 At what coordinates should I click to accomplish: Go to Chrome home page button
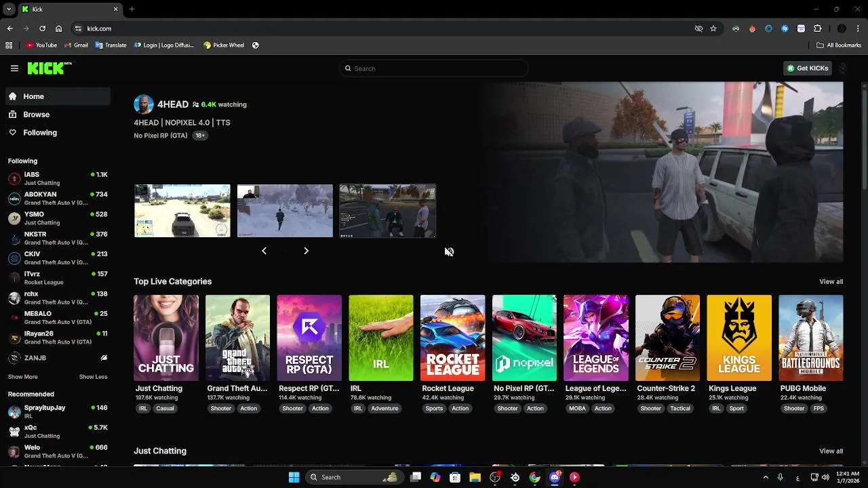pos(59,28)
